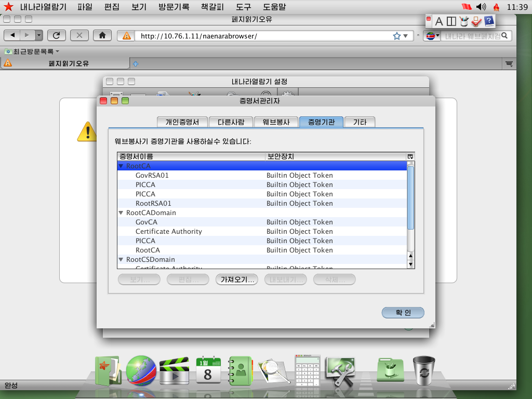Open a new tab with the plus icon
The width and height of the screenshot is (532, 399).
pos(136,63)
